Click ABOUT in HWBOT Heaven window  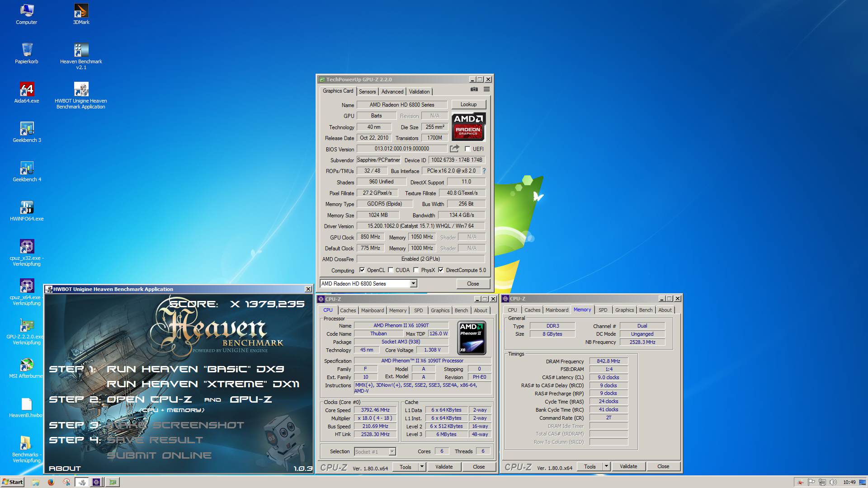(65, 469)
